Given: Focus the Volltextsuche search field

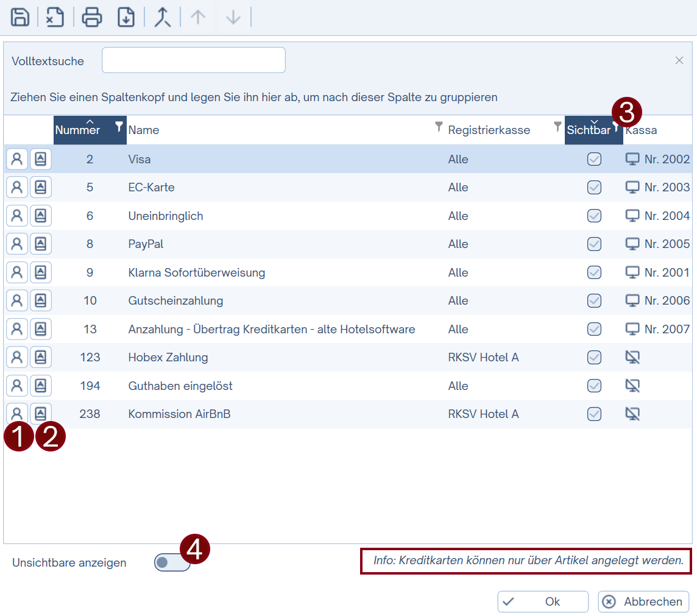Looking at the screenshot, I should [194, 60].
